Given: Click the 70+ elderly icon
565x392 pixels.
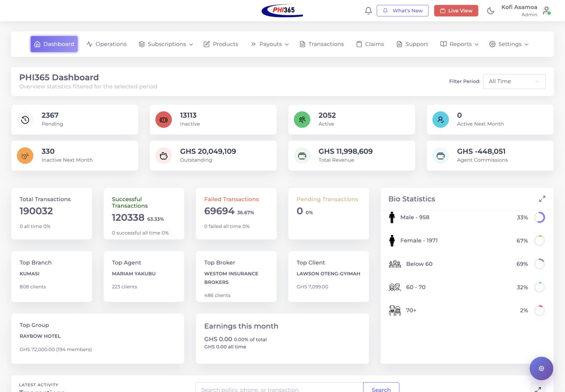Looking at the screenshot, I should click(x=394, y=310).
